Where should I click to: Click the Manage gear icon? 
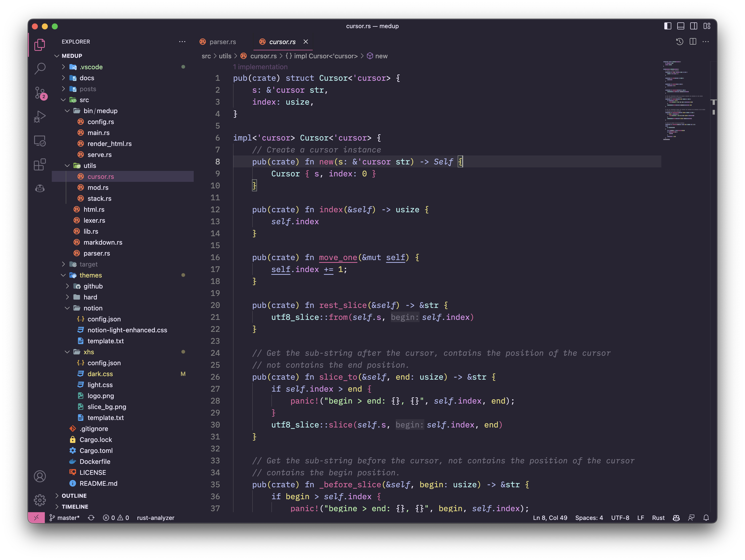40,500
